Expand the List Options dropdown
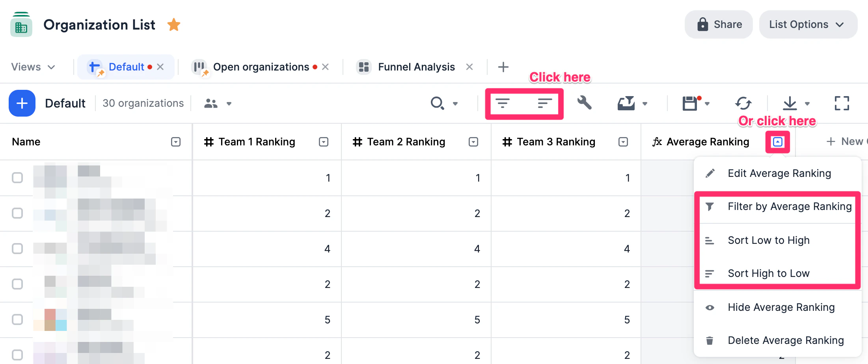868x364 pixels. (808, 24)
